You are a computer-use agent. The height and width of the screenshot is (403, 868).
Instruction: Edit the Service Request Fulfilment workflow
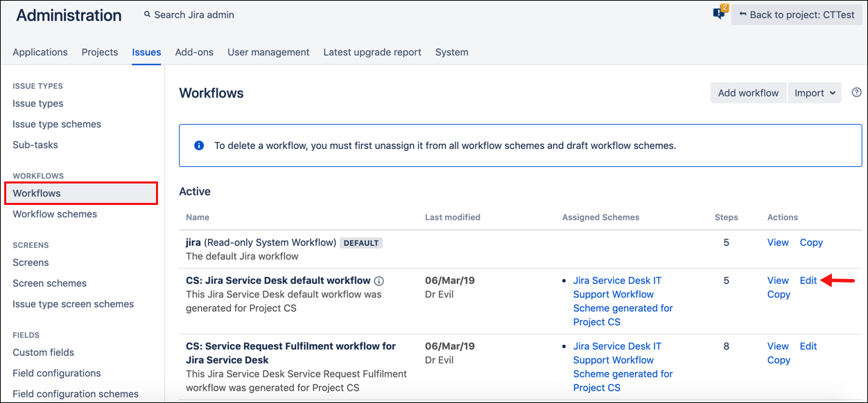point(808,346)
